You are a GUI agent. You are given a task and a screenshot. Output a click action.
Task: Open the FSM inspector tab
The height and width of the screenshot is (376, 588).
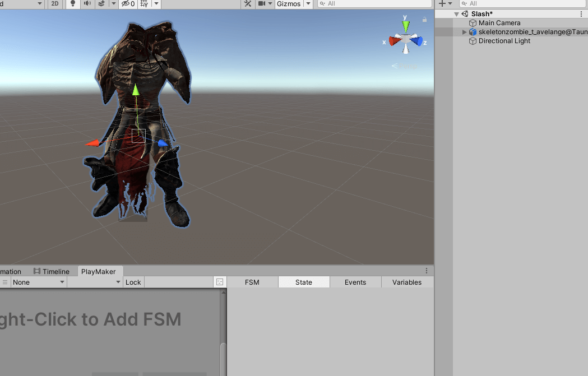pyautogui.click(x=252, y=282)
